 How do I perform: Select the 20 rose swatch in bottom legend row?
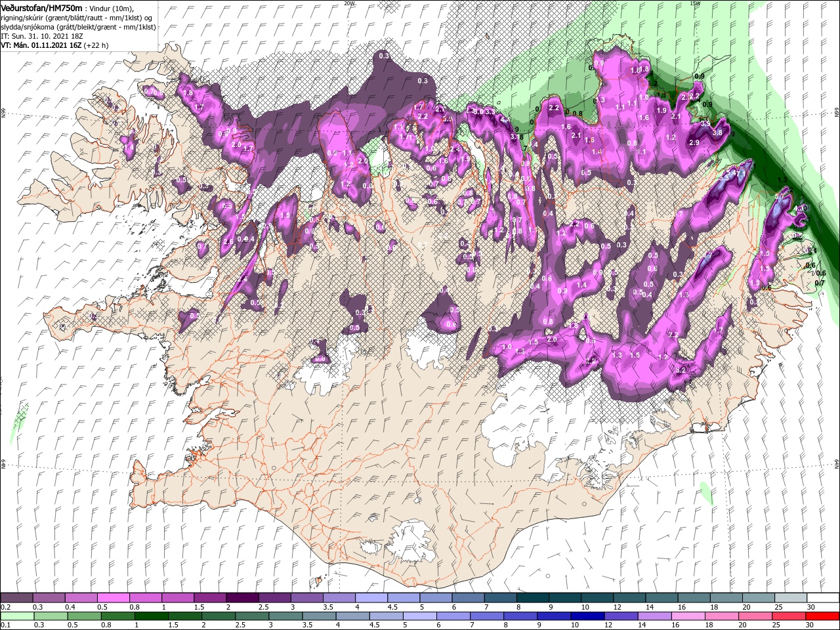755,616
